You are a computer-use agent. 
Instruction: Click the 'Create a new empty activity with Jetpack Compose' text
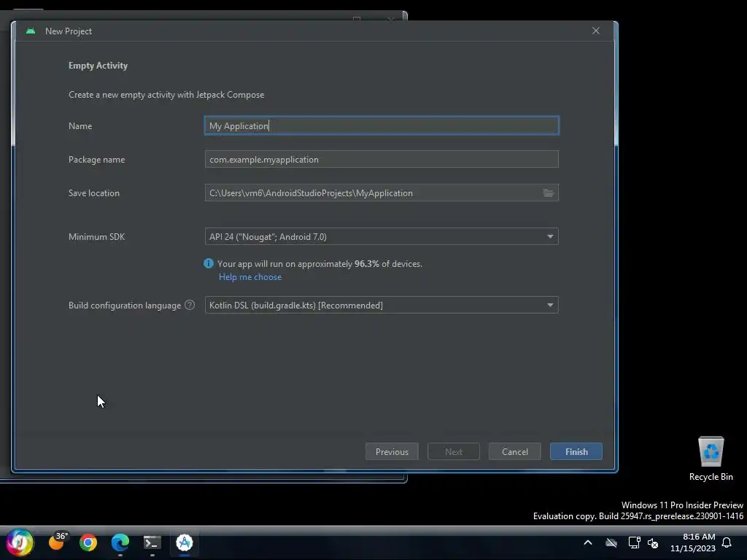click(x=166, y=95)
